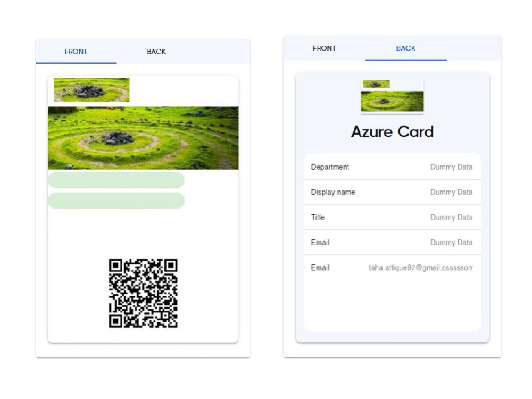Click the Azure Card heading

point(392,131)
